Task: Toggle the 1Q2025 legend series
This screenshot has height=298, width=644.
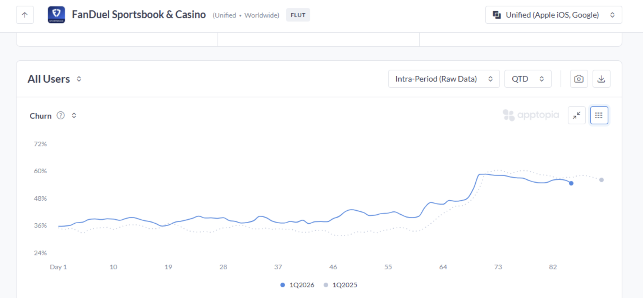Action: [x=340, y=285]
